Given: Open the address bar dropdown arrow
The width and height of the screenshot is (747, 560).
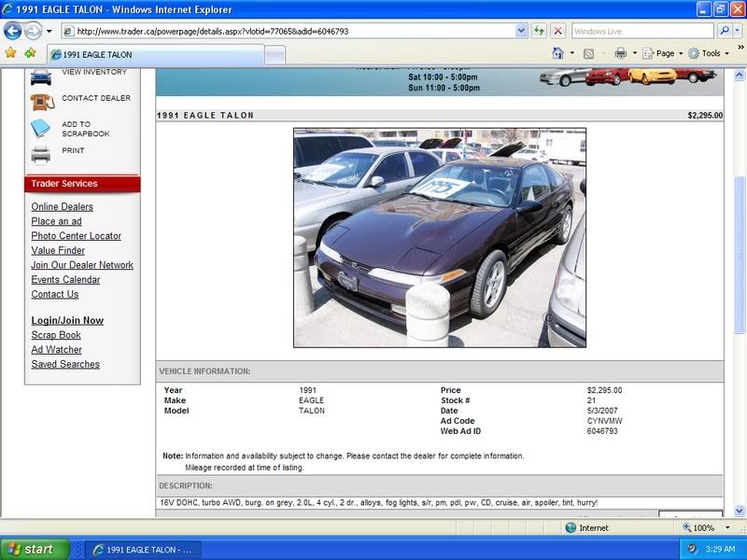Looking at the screenshot, I should [x=521, y=31].
